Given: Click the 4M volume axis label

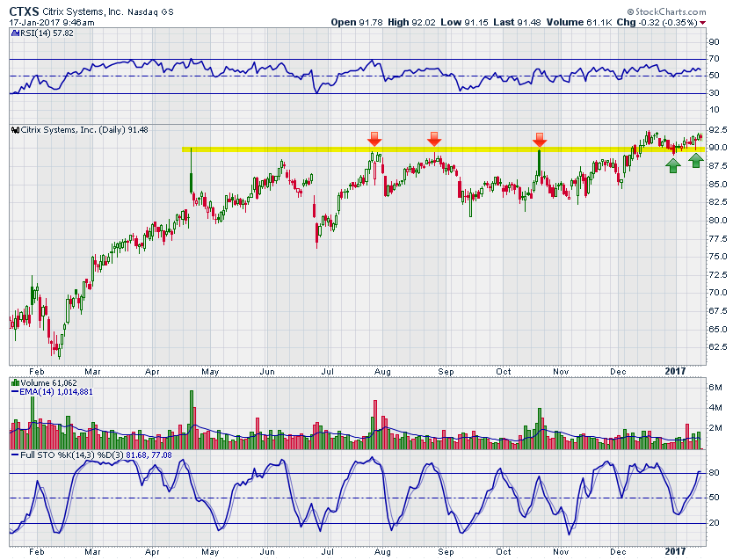Looking at the screenshot, I should click(715, 408).
